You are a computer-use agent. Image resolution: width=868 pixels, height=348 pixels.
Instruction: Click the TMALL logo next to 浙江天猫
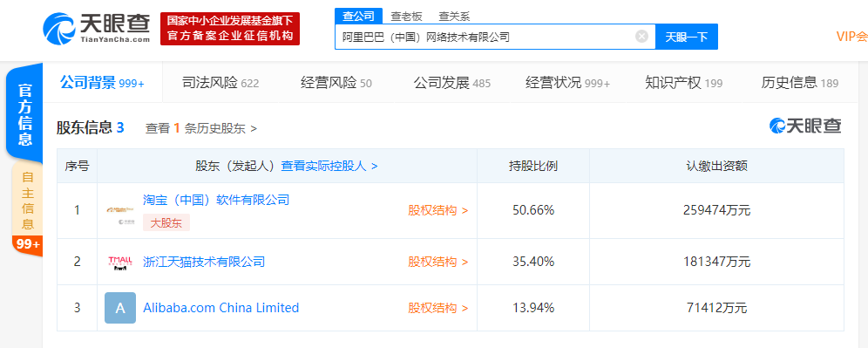pyautogui.click(x=120, y=262)
